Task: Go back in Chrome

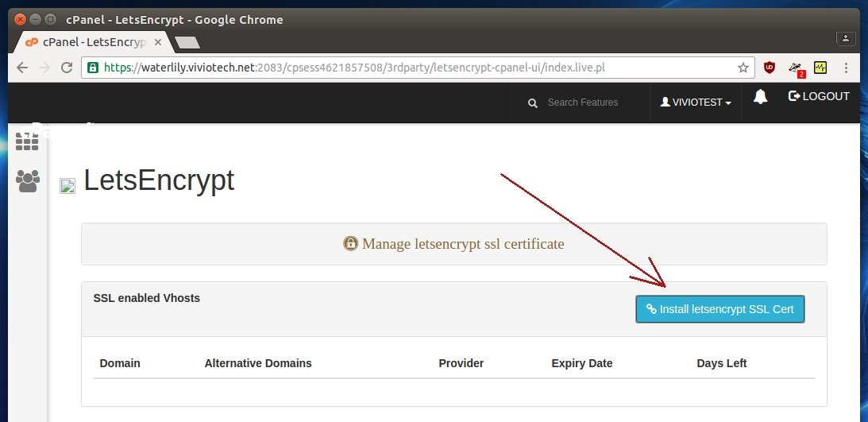Action: point(22,68)
